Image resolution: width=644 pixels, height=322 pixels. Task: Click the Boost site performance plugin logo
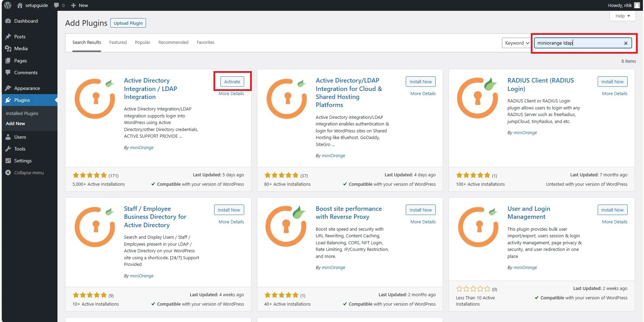286,226
